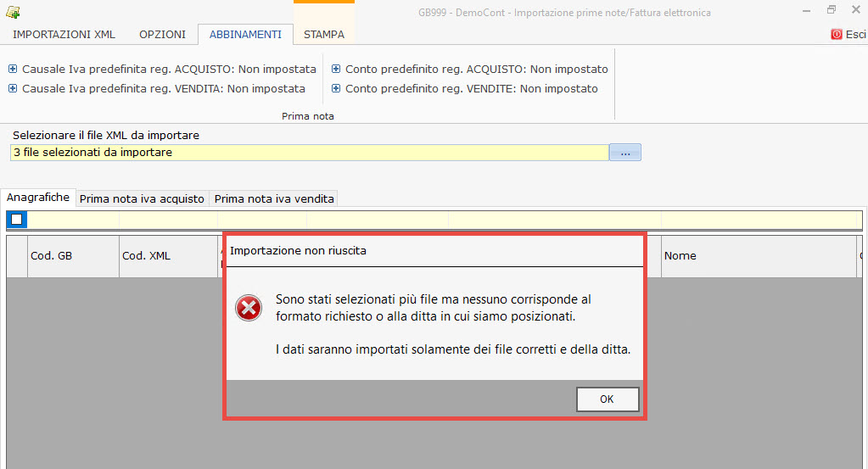Image resolution: width=868 pixels, height=469 pixels.
Task: Switch to Prima nota iva acquisto tab
Action: pyautogui.click(x=142, y=199)
